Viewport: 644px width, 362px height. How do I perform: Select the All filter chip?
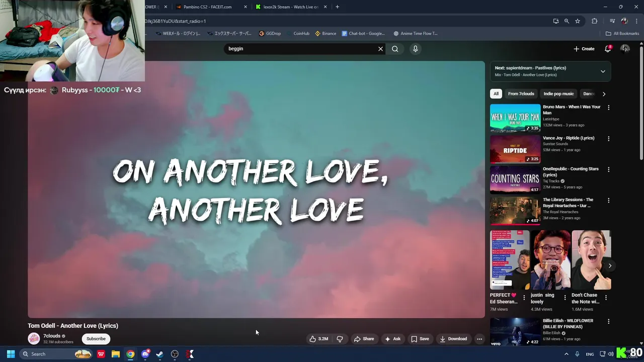pos(496,94)
